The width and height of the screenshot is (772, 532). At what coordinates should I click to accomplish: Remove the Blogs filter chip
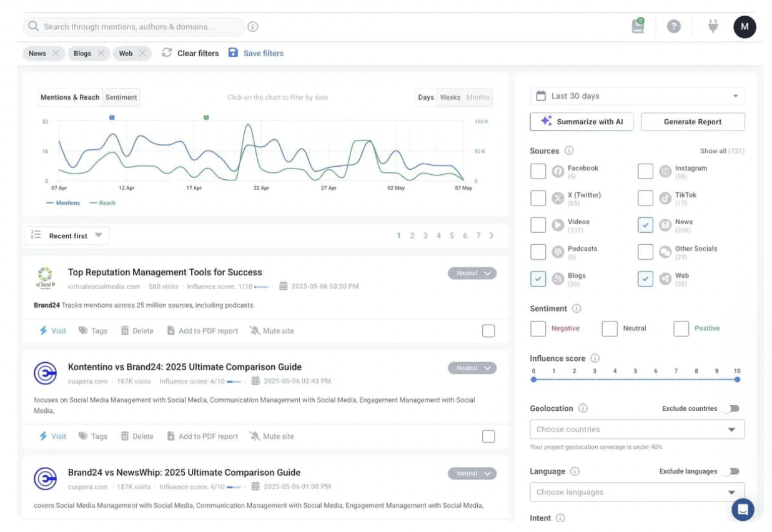tap(101, 53)
